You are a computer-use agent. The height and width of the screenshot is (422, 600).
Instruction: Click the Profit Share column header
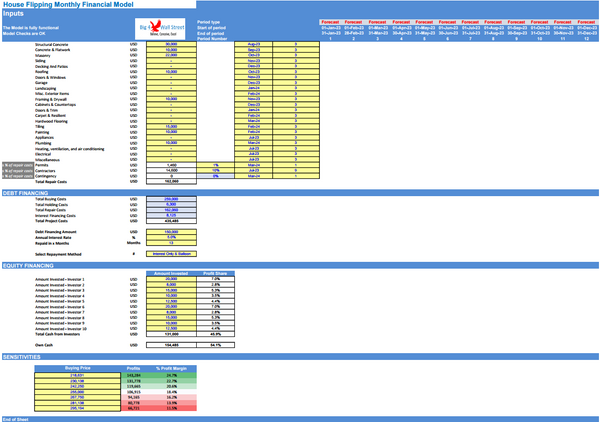pyautogui.click(x=214, y=271)
